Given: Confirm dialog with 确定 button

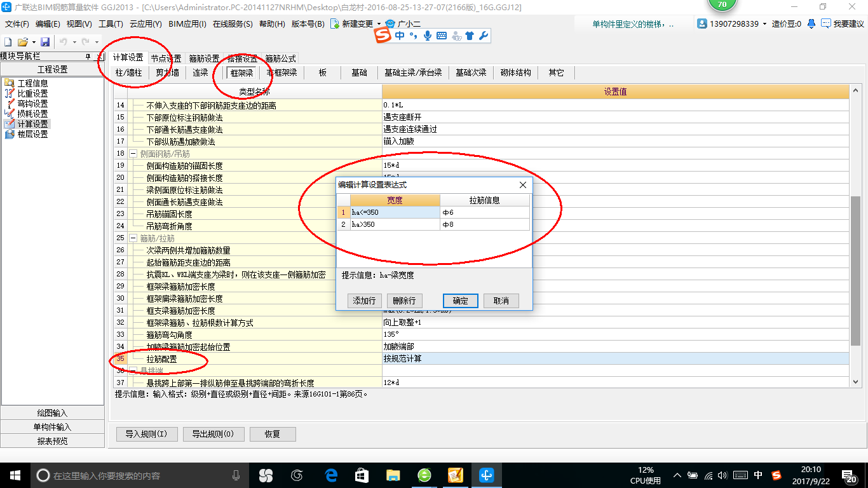Looking at the screenshot, I should [460, 301].
